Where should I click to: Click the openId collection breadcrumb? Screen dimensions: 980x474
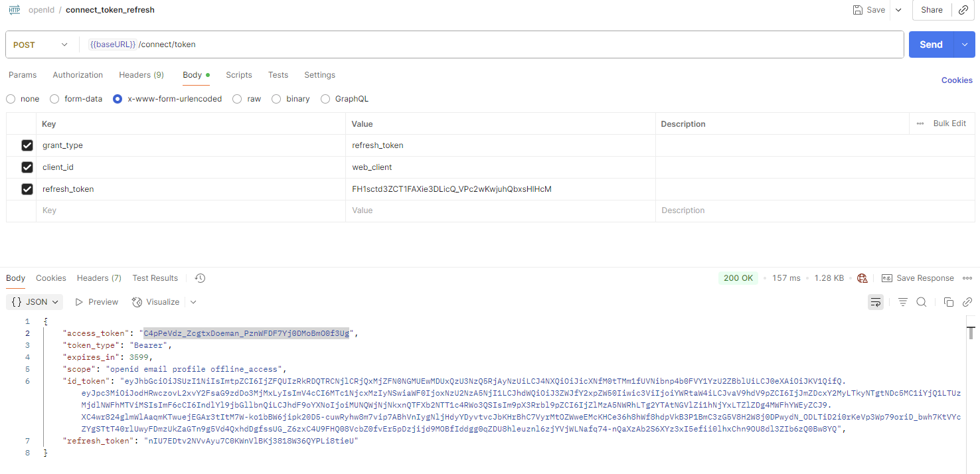(x=41, y=10)
